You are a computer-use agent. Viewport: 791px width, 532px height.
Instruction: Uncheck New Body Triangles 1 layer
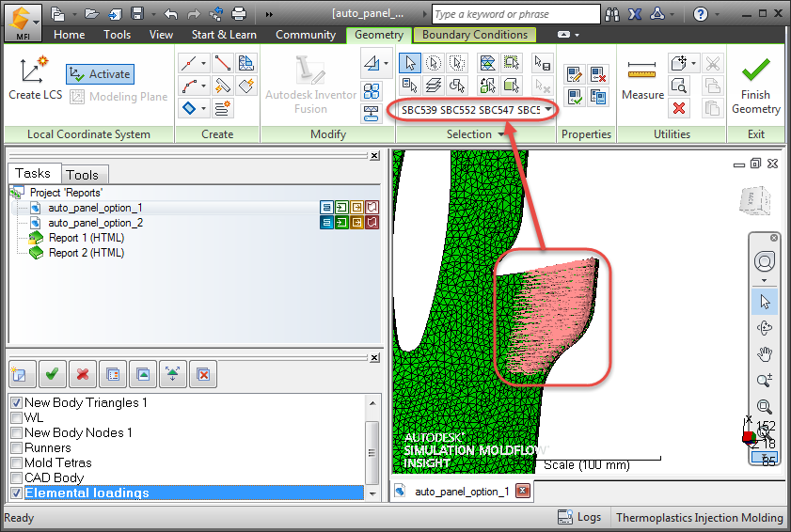tap(17, 402)
